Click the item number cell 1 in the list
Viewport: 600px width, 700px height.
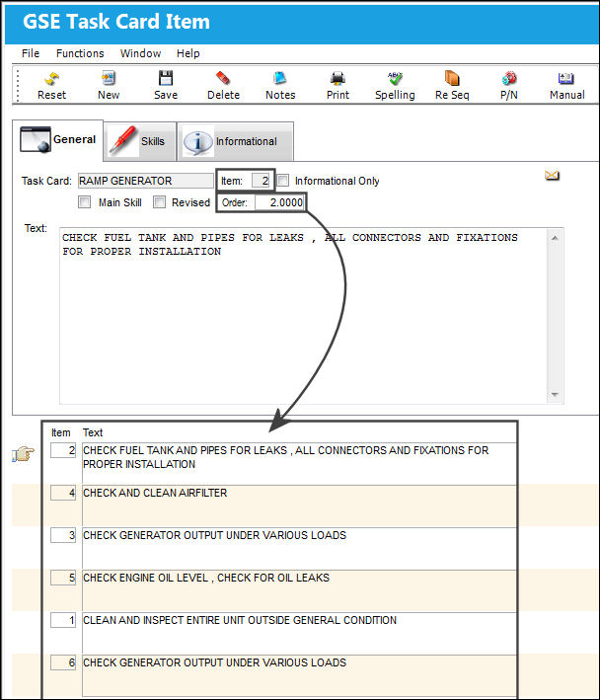(63, 620)
